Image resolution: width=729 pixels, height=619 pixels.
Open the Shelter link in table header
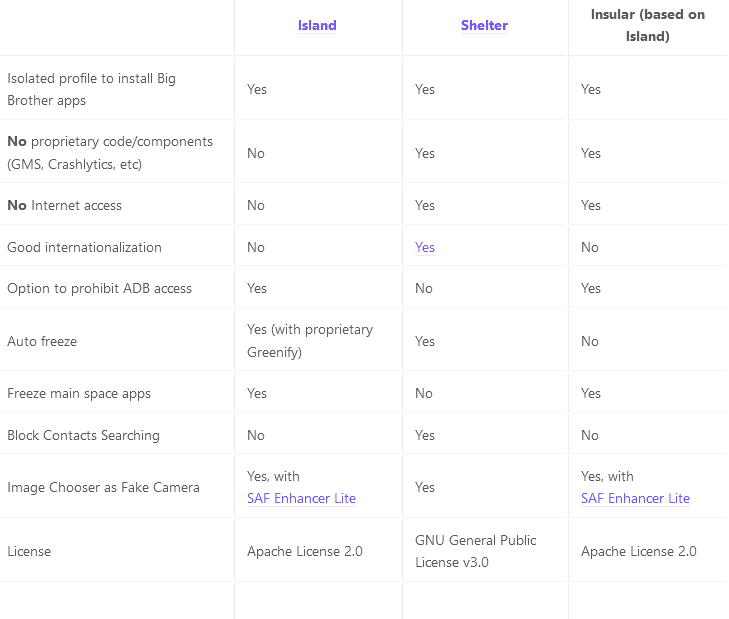tap(484, 25)
